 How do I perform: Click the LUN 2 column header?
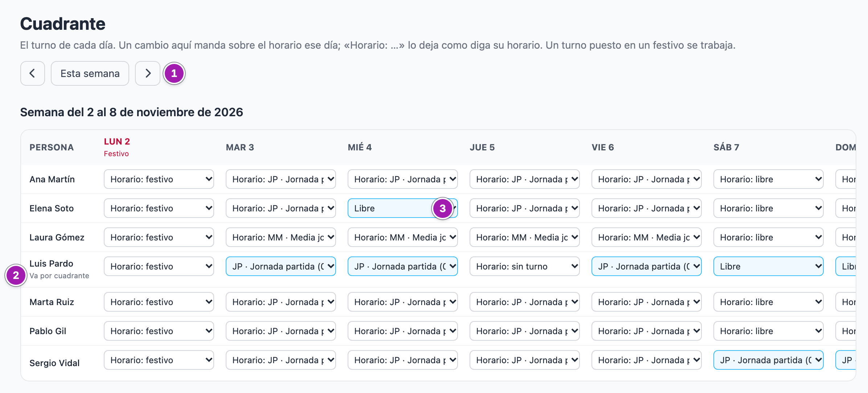click(x=117, y=142)
